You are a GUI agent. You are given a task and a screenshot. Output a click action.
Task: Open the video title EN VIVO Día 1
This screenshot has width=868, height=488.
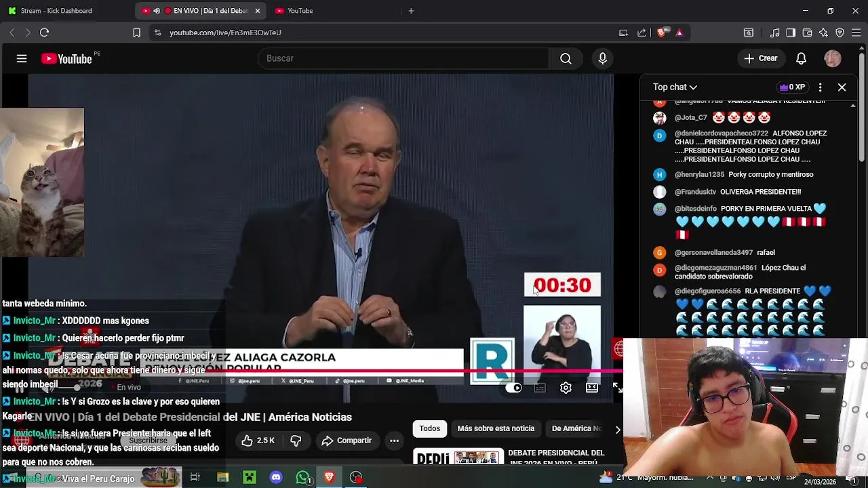pos(190,417)
